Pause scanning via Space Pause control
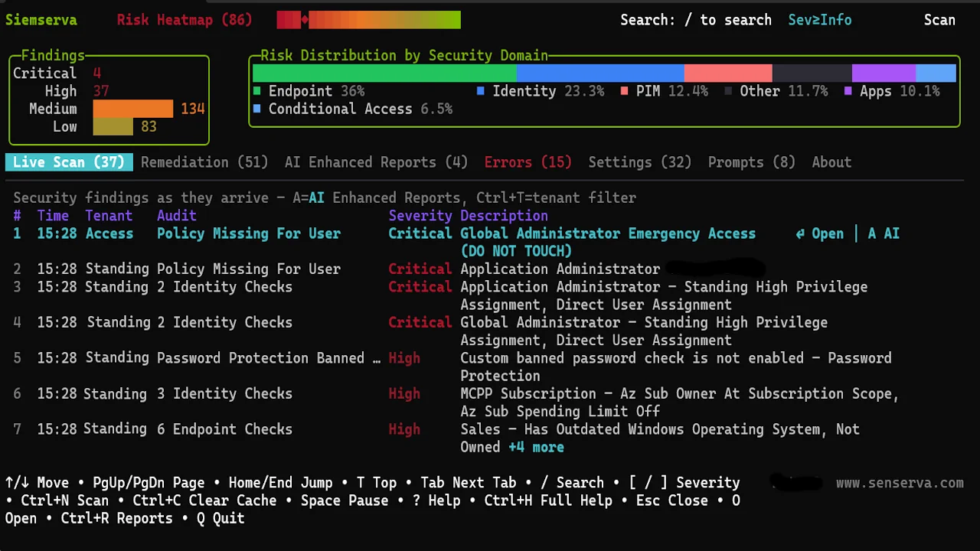 point(345,500)
